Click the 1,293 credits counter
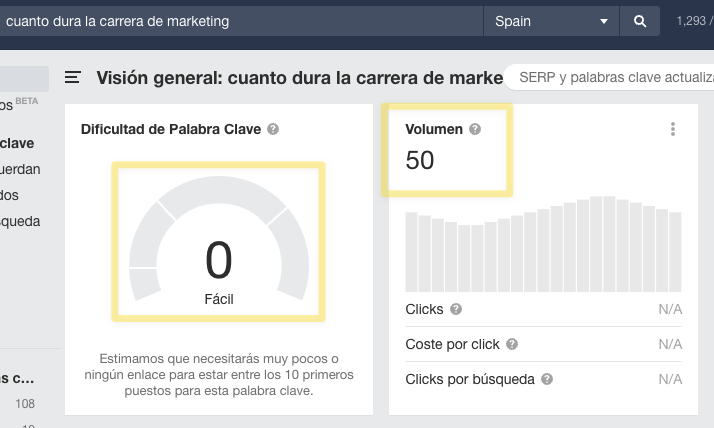Screen dimensions: 714x428 [694, 21]
